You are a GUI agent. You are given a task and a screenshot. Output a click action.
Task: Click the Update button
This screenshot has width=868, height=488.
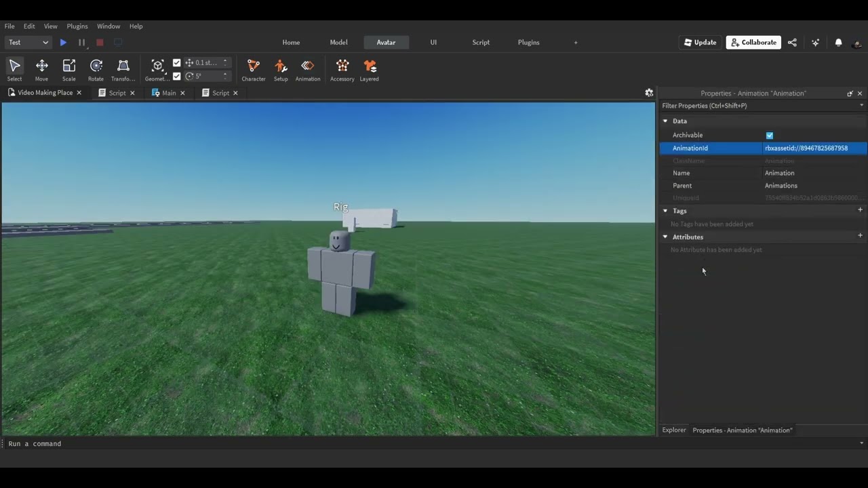pyautogui.click(x=700, y=42)
